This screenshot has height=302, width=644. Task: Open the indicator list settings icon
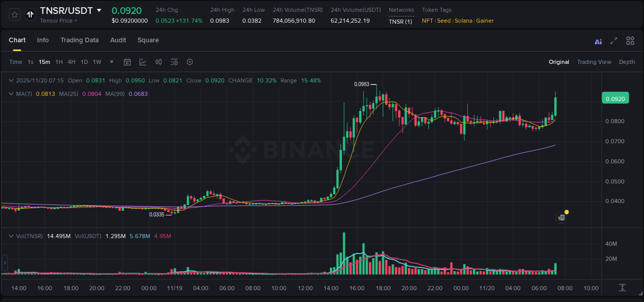coord(174,62)
